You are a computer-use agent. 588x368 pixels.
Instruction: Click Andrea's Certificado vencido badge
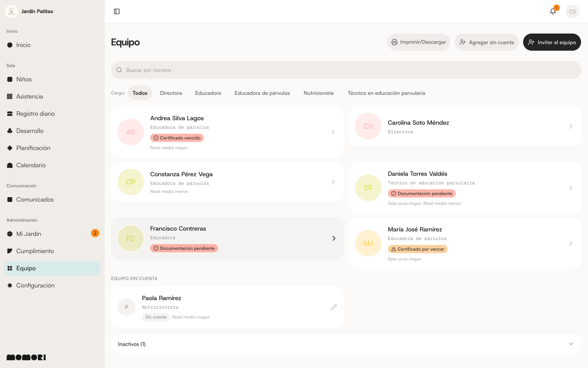[177, 138]
